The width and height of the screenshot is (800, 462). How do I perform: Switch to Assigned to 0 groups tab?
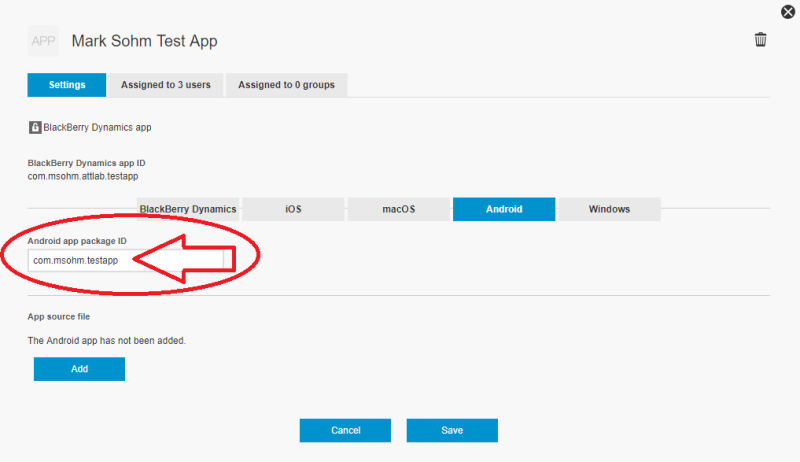(286, 85)
